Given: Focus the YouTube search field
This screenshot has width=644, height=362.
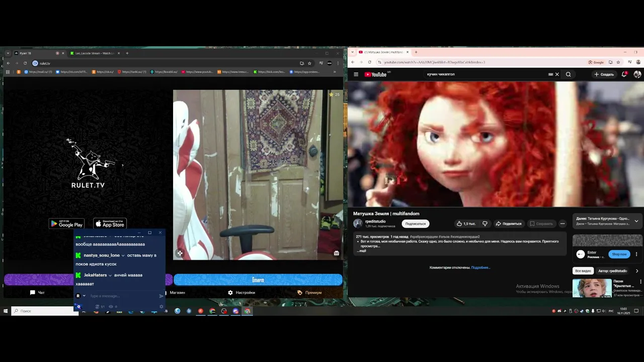Looking at the screenshot, I should point(486,74).
